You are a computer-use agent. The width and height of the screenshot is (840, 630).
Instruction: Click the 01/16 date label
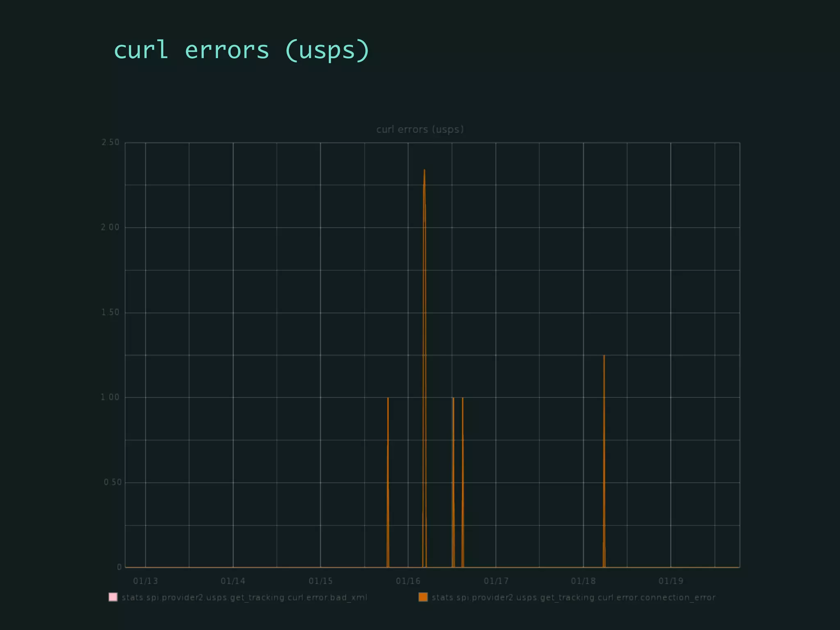tap(408, 581)
